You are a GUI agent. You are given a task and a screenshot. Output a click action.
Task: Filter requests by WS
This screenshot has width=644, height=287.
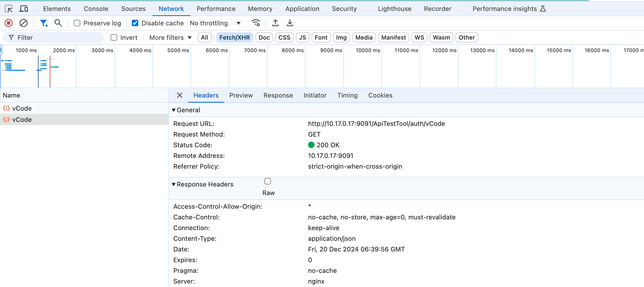(x=419, y=37)
